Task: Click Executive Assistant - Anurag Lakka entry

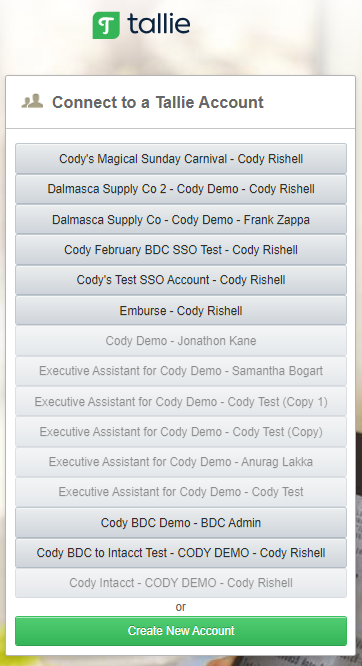Action: [x=181, y=462]
